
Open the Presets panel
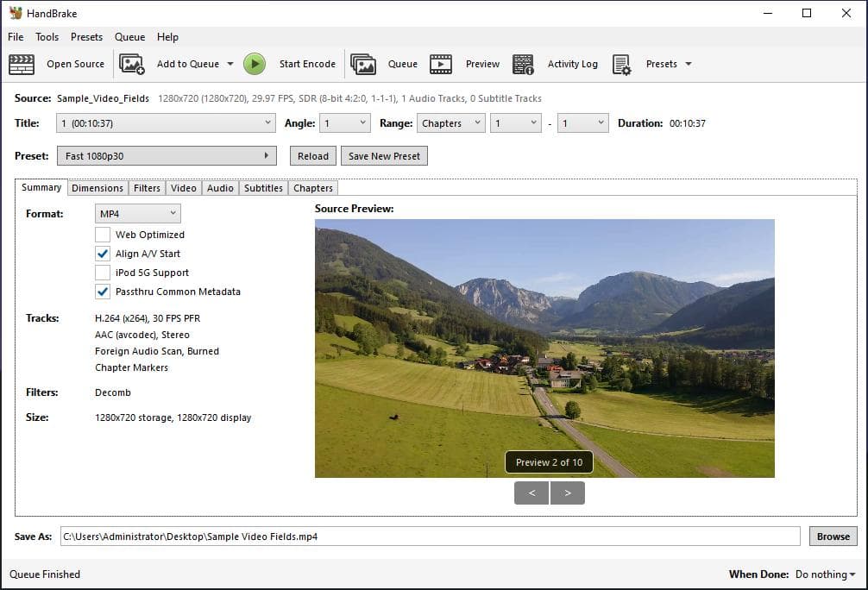pyautogui.click(x=659, y=64)
